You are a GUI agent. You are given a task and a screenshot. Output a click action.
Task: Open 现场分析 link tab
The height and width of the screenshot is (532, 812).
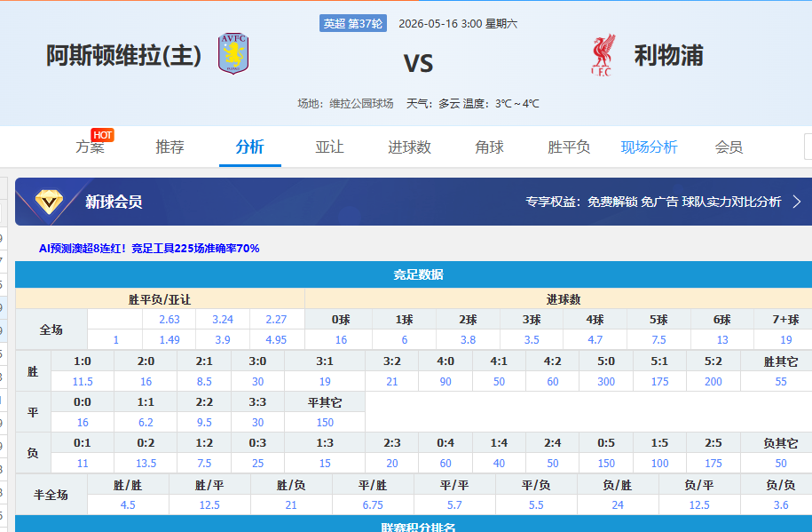(649, 147)
